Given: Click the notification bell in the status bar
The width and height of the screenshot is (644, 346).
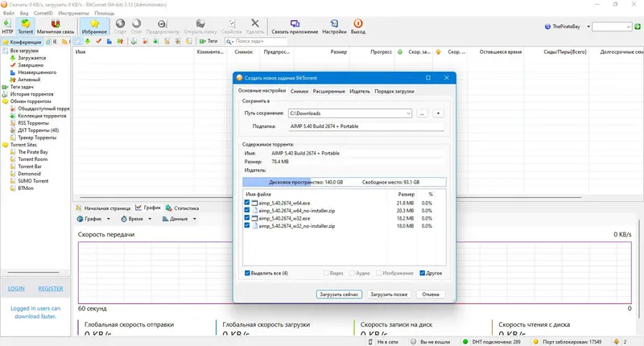Looking at the screenshot, I should 616,341.
